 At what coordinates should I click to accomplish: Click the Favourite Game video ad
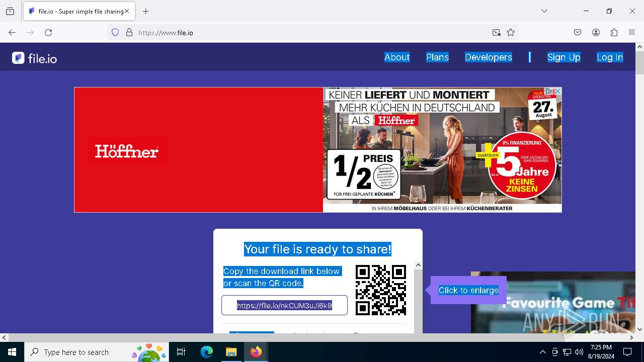tap(553, 302)
